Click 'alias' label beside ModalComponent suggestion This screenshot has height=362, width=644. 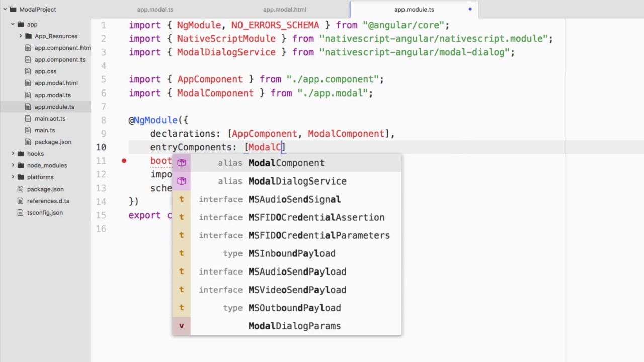pos(230,163)
